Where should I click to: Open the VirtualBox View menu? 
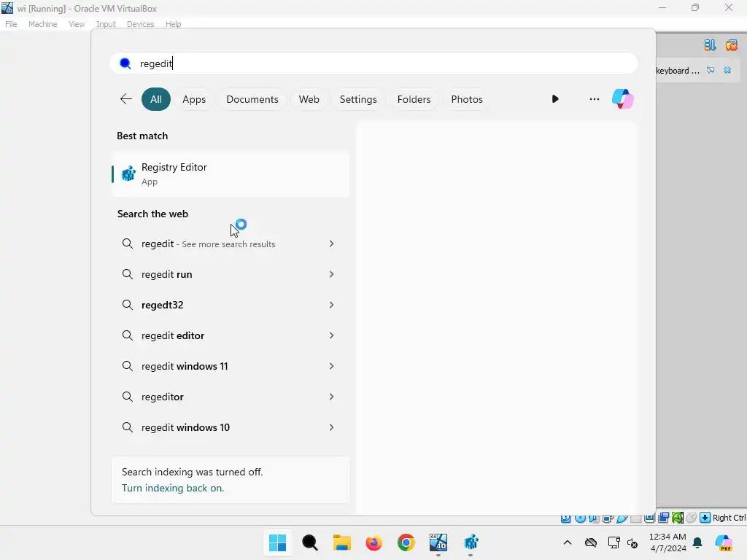pos(76,24)
